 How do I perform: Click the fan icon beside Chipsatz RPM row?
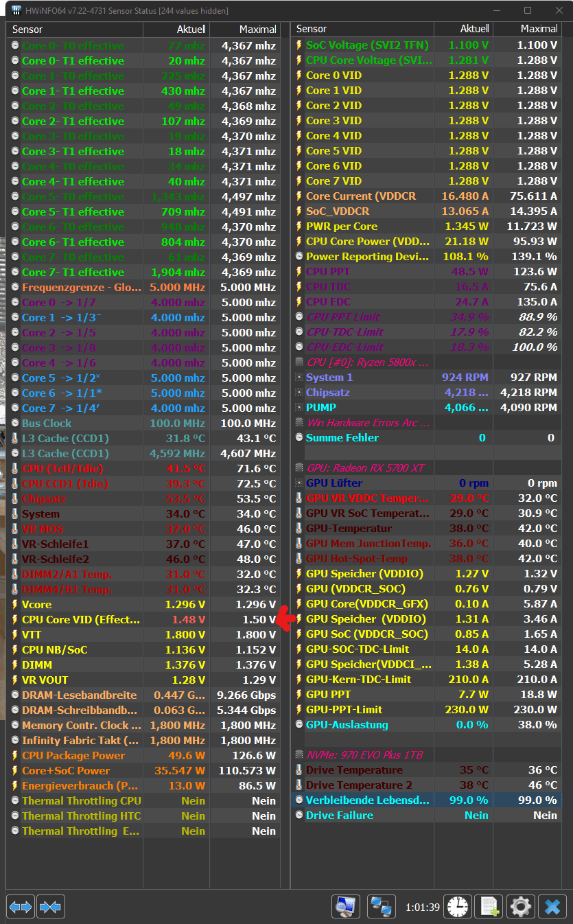299,393
